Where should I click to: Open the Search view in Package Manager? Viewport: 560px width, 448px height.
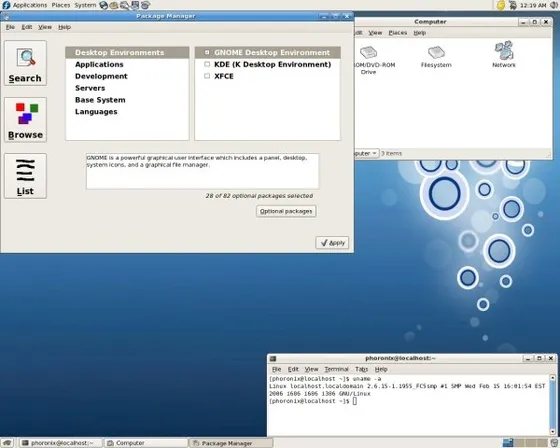coord(25,63)
